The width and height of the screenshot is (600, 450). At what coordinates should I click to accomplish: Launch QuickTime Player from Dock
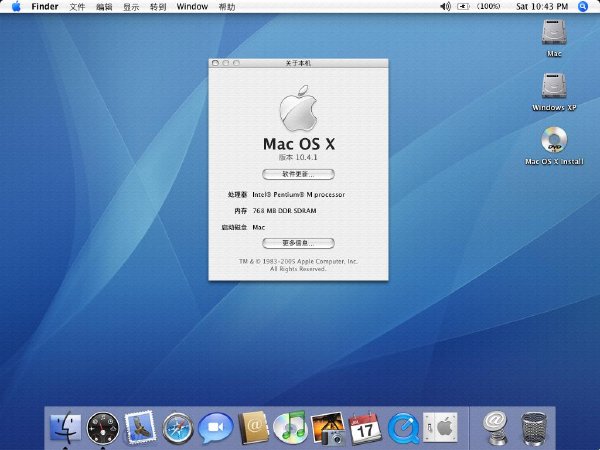403,428
